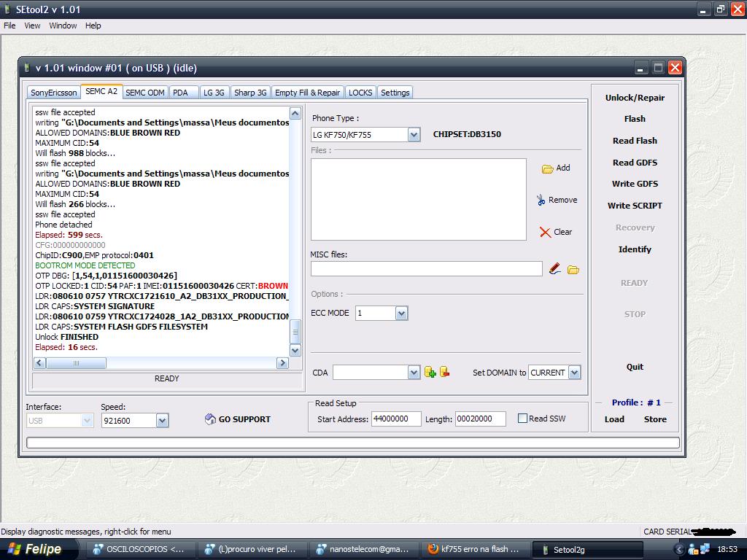Click the CDA add icon with green plus
The width and height of the screenshot is (747, 560).
[x=430, y=372]
